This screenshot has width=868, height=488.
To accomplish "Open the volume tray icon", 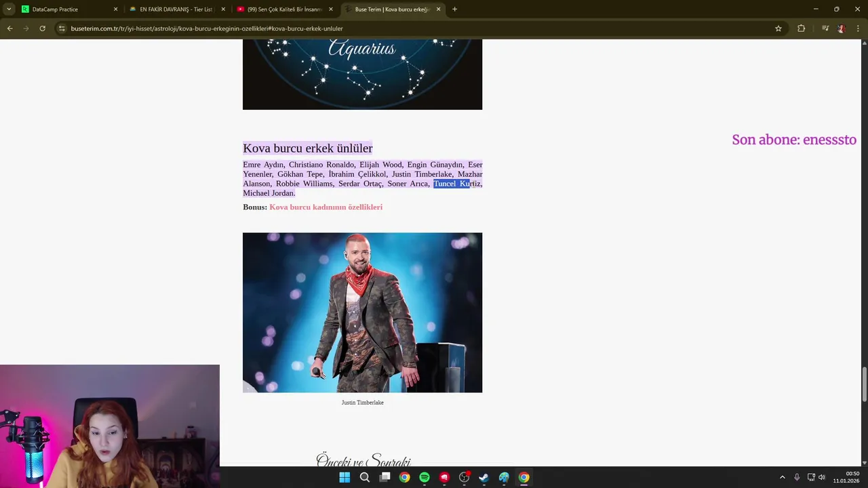I will 822,477.
